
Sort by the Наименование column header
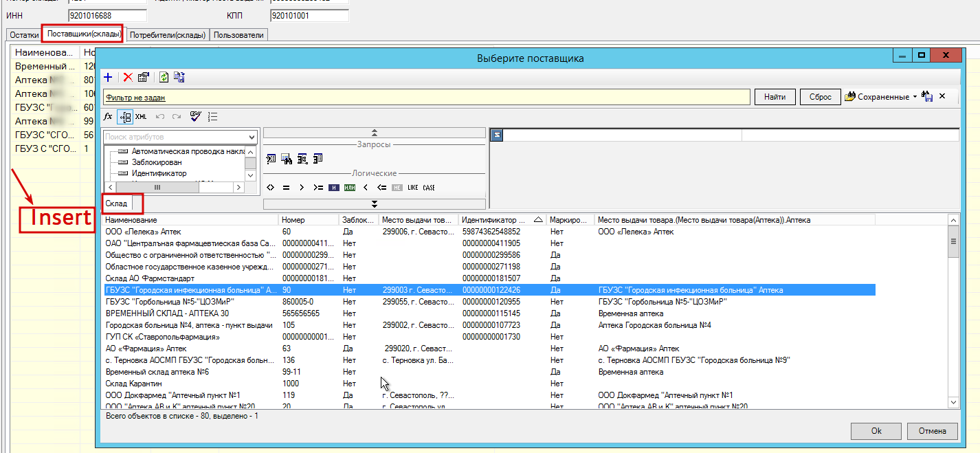point(190,220)
